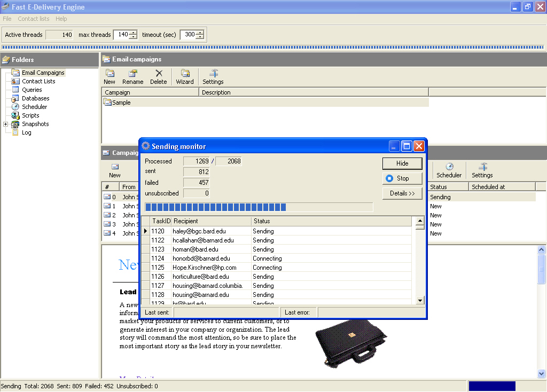Click the briefcase image in newsletter preview
This screenshot has width=547, height=392.
(351, 343)
